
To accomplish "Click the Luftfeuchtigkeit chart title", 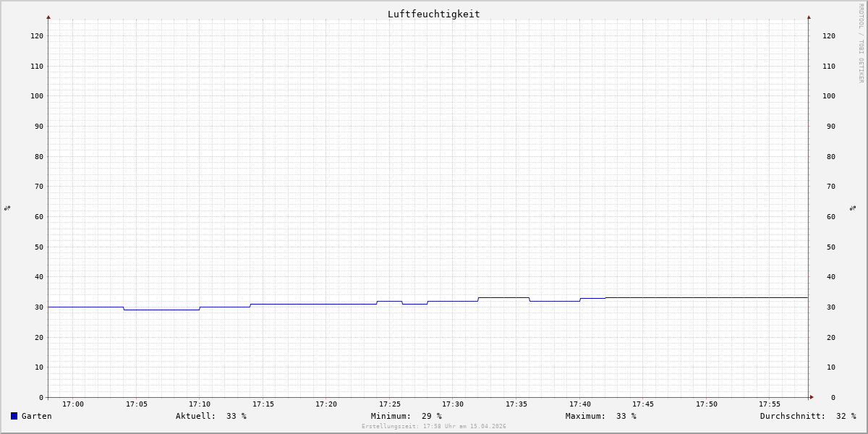I will click(x=433, y=14).
